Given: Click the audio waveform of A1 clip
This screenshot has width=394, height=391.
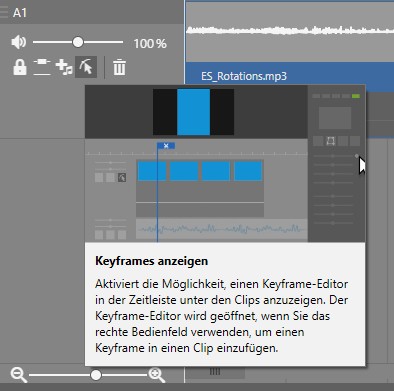Looking at the screenshot, I should point(289,31).
